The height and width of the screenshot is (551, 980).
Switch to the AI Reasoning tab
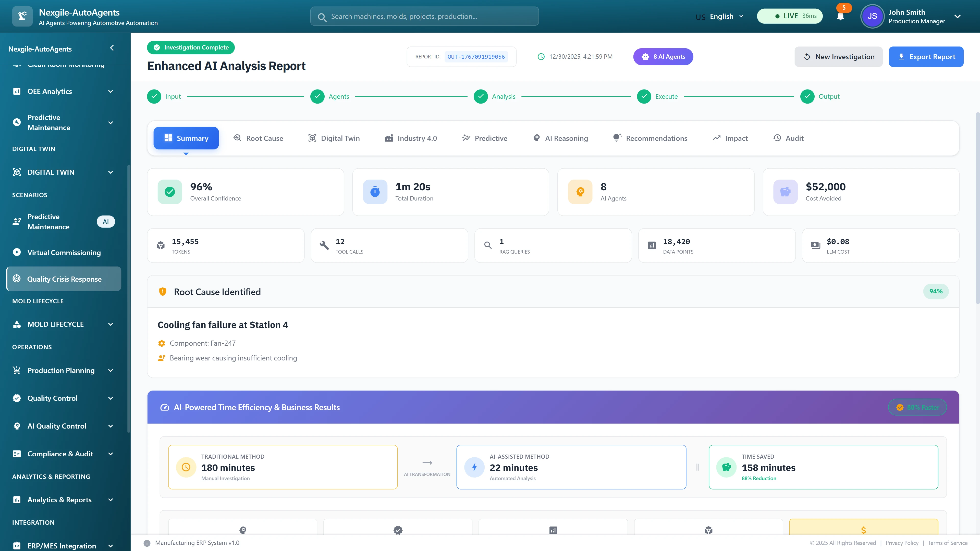coord(560,138)
